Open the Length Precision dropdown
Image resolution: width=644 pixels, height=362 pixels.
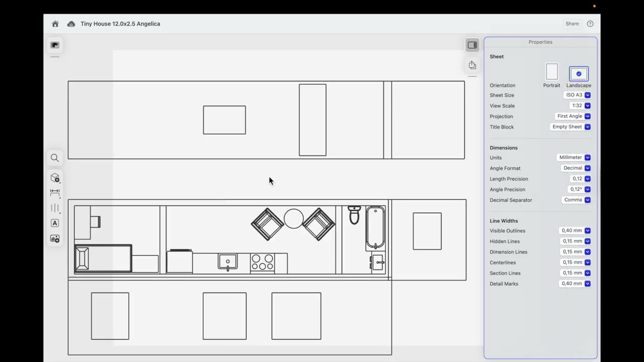point(581,178)
